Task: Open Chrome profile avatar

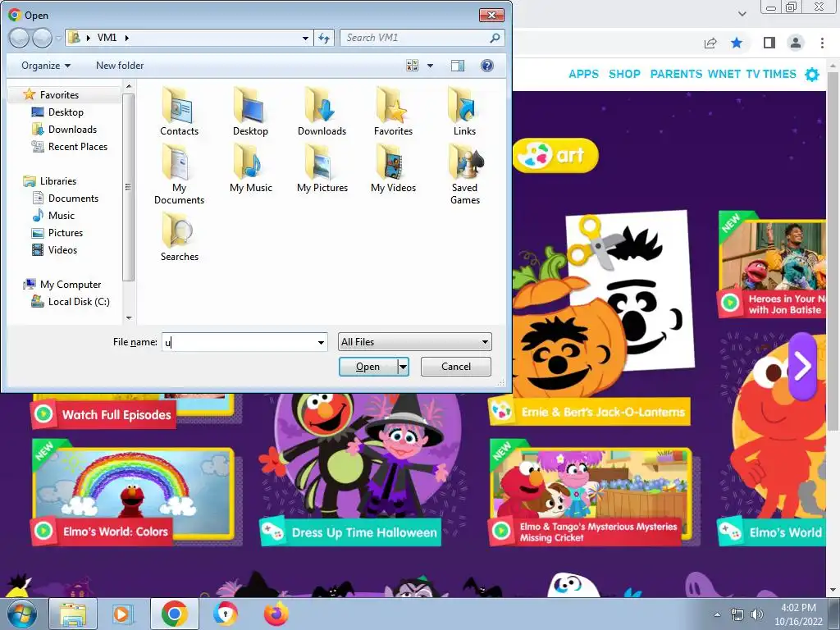Action: click(796, 43)
